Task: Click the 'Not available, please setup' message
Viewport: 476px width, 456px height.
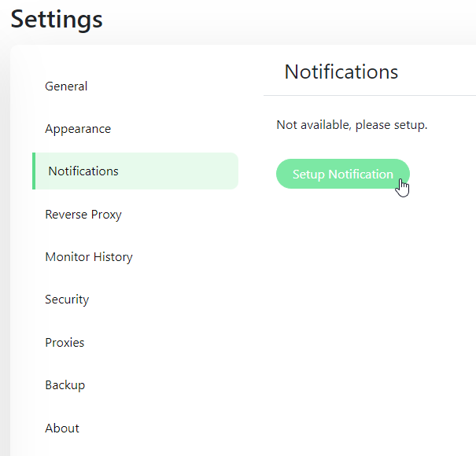Action: coord(352,125)
